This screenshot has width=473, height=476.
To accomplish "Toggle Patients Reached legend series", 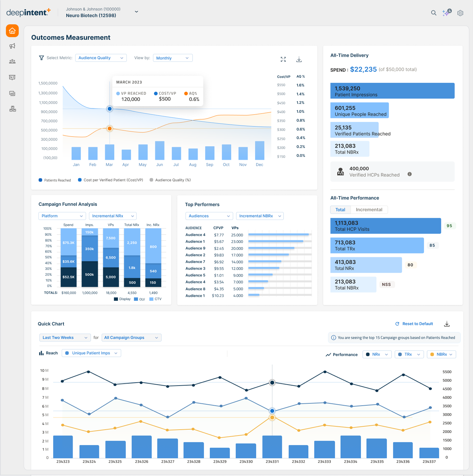I will (55, 180).
